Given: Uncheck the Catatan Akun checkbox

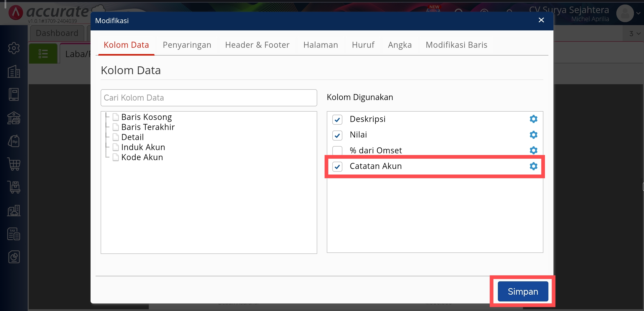Looking at the screenshot, I should point(337,167).
